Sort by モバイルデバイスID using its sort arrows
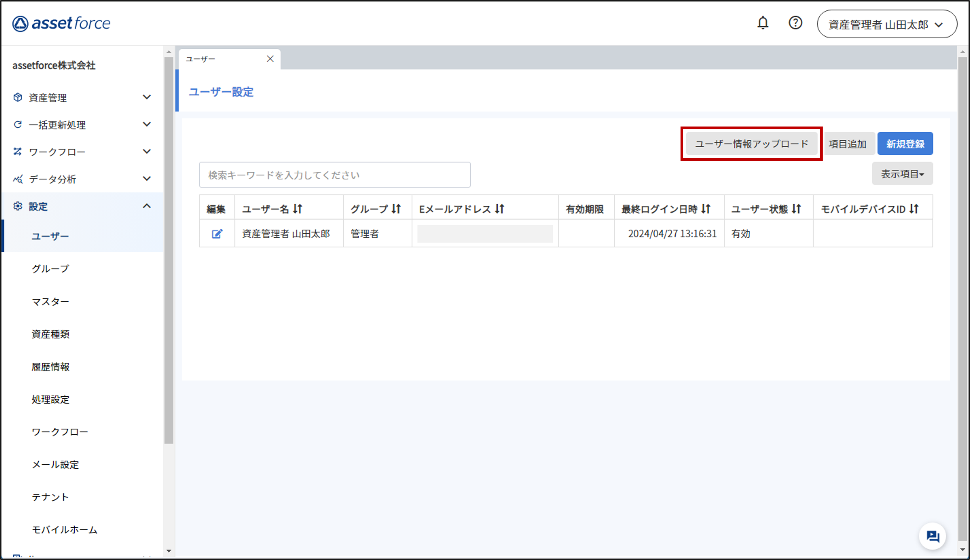 (914, 209)
